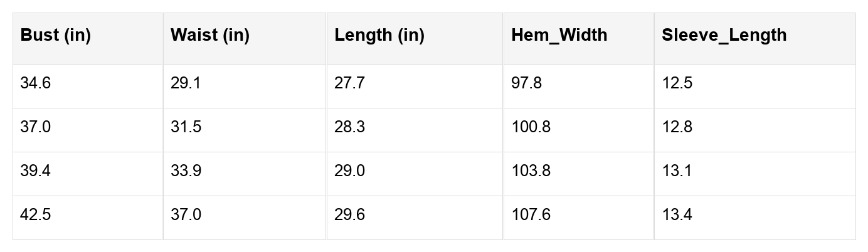Click the hem width cell 97.8

click(x=526, y=83)
